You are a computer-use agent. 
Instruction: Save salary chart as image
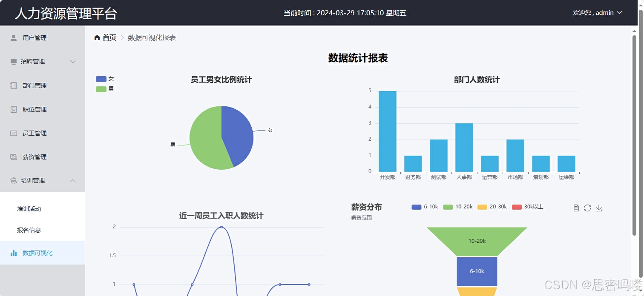599,208
